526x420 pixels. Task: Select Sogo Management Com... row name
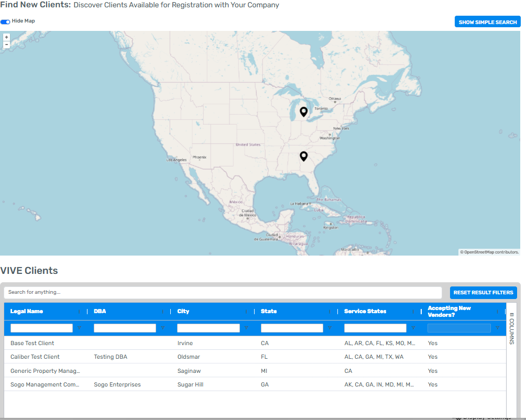click(45, 385)
